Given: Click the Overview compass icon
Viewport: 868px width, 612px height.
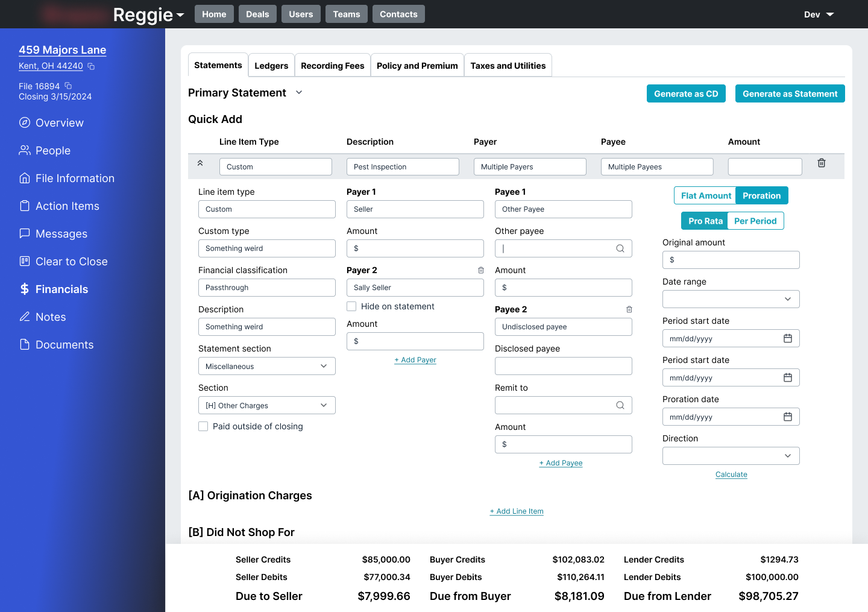Looking at the screenshot, I should [25, 122].
